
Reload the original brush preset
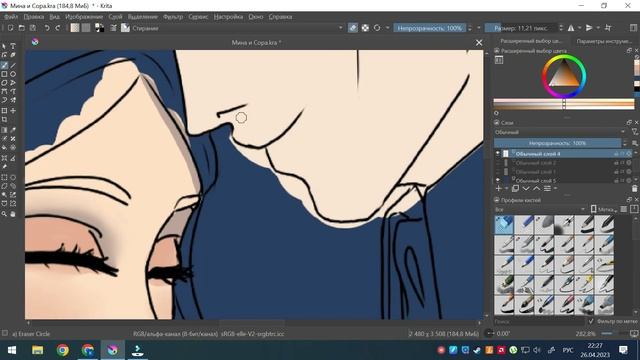point(377,28)
